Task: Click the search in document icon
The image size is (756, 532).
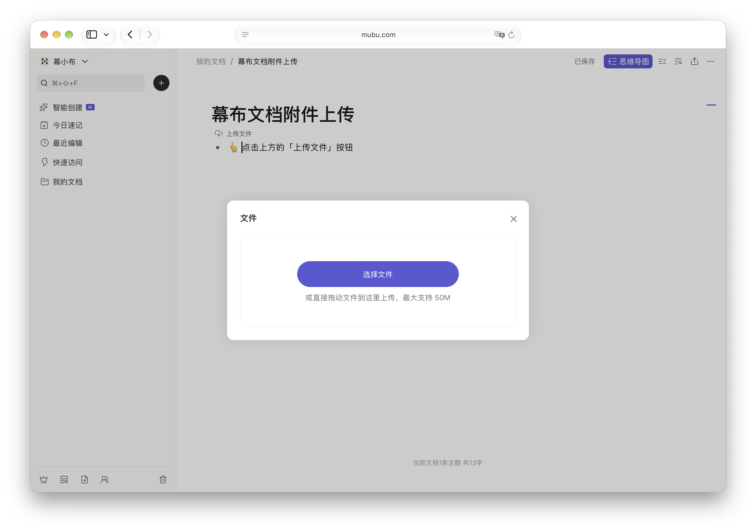Action: (678, 62)
